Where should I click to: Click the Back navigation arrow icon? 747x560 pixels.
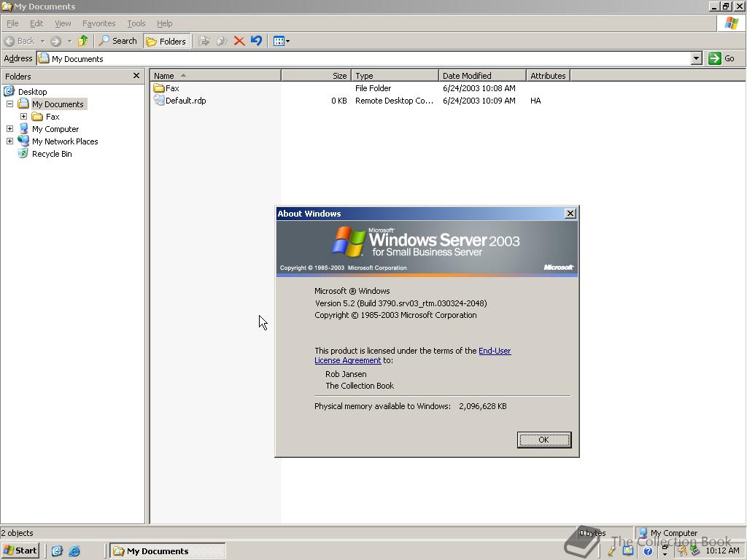pyautogui.click(x=9, y=41)
